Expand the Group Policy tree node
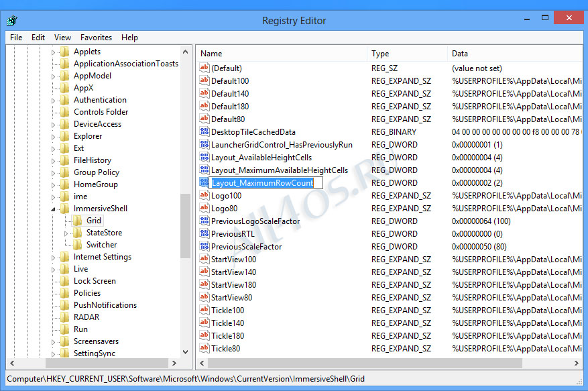588x391 pixels. (53, 173)
